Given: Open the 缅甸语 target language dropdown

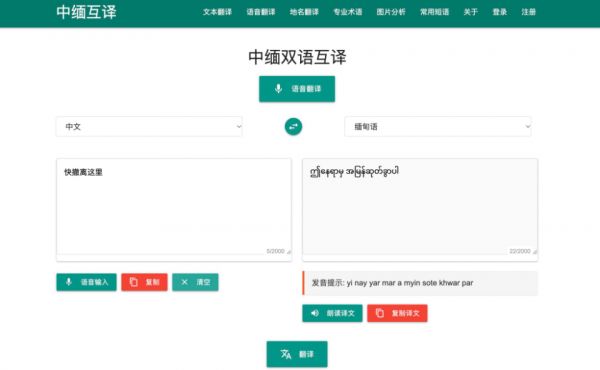Looking at the screenshot, I should 438,127.
